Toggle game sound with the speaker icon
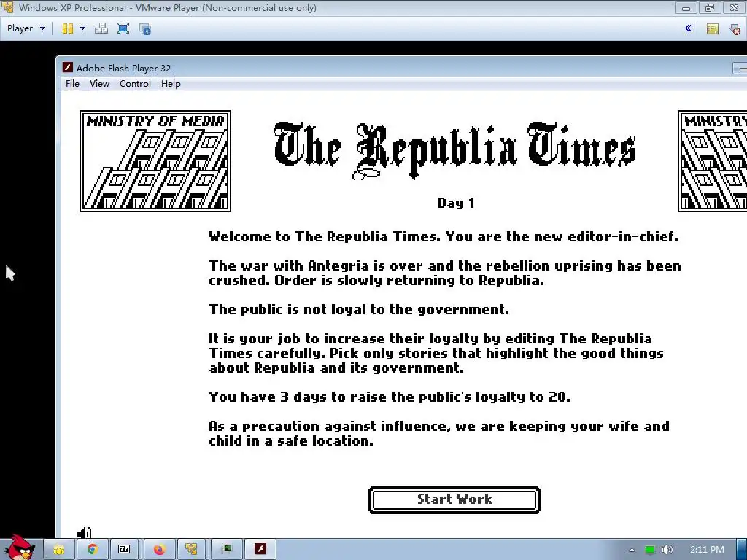 click(84, 532)
